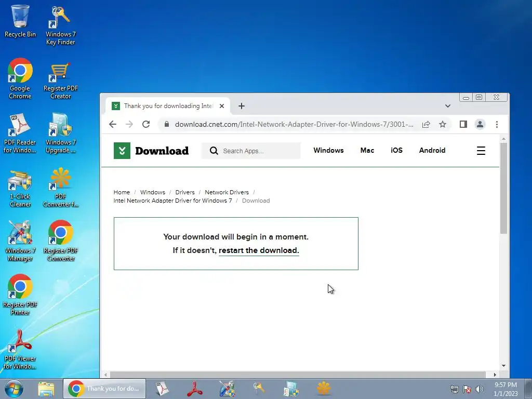Click the vertical scrollbar thumb
This screenshot has width=532, height=399.
(x=503, y=188)
